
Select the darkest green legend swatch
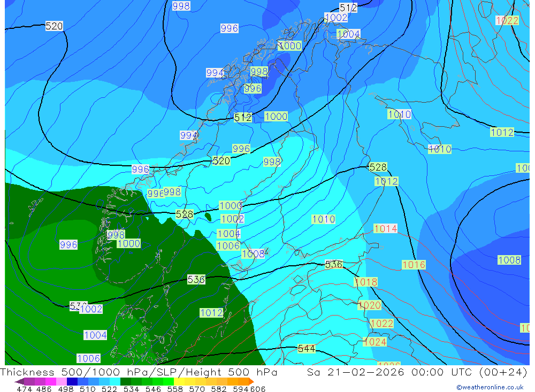tap(126, 381)
